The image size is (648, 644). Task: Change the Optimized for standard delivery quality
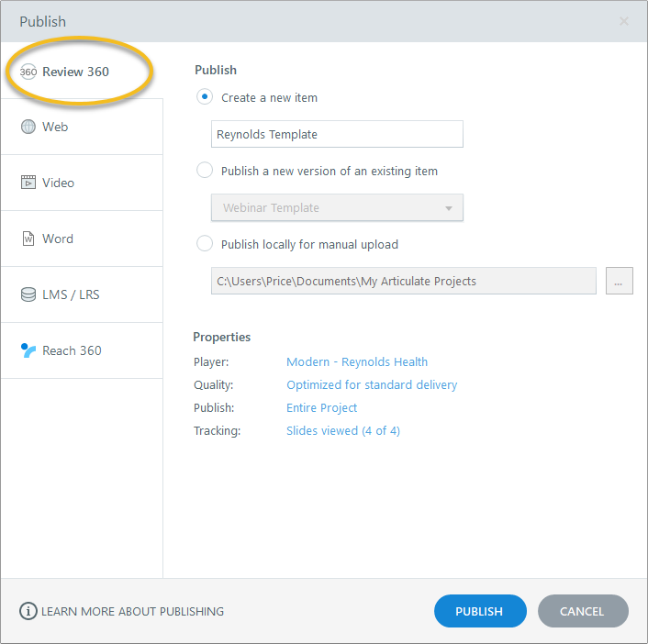tap(372, 385)
